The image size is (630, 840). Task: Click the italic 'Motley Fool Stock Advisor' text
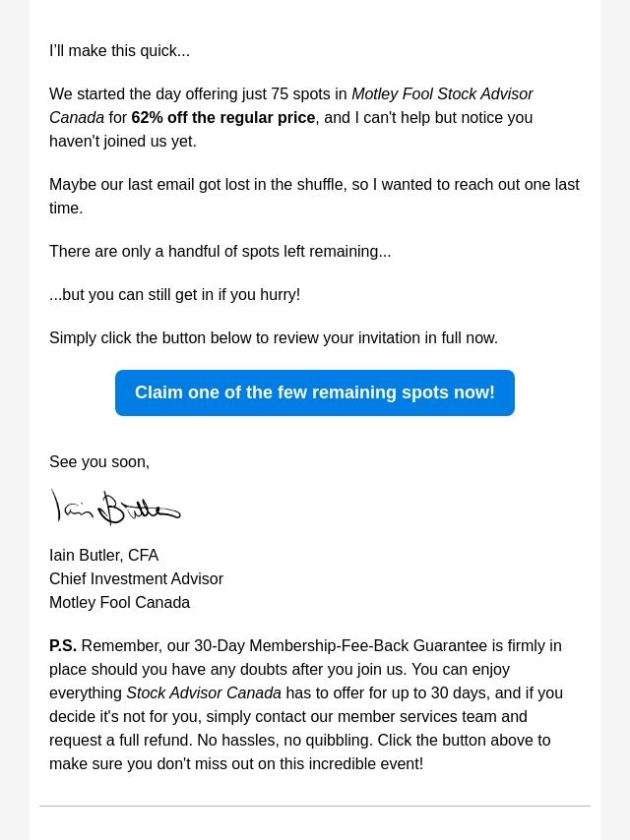tap(442, 94)
